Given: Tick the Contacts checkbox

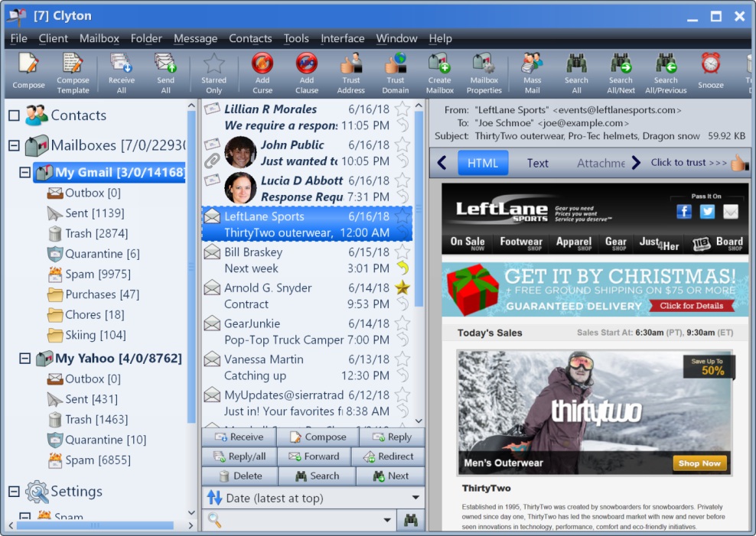Looking at the screenshot, I should [14, 115].
